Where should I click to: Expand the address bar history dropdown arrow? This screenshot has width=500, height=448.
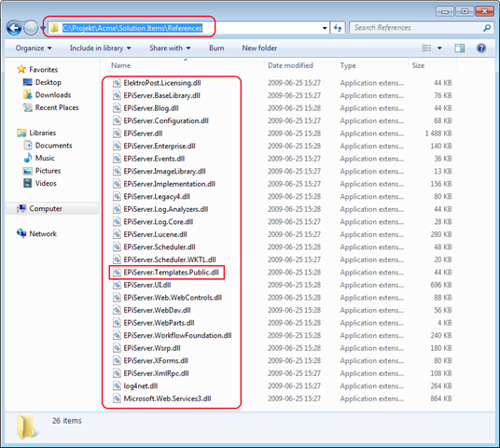click(x=325, y=28)
